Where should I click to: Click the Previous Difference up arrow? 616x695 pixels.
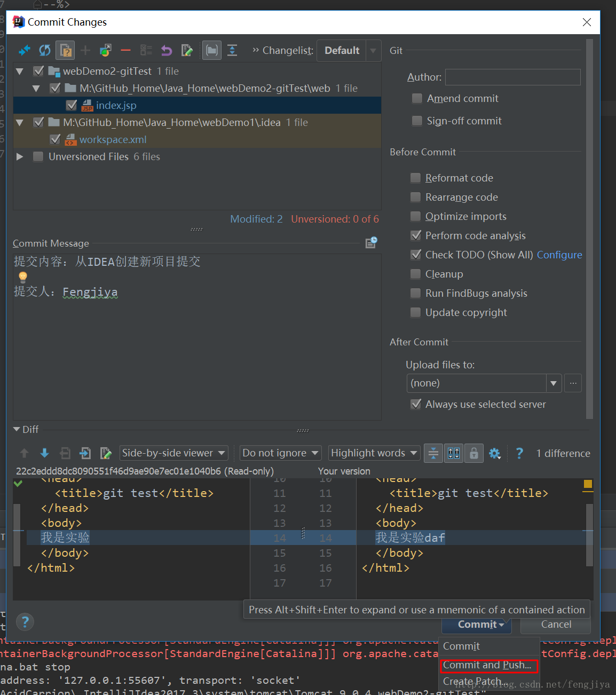[x=24, y=453]
